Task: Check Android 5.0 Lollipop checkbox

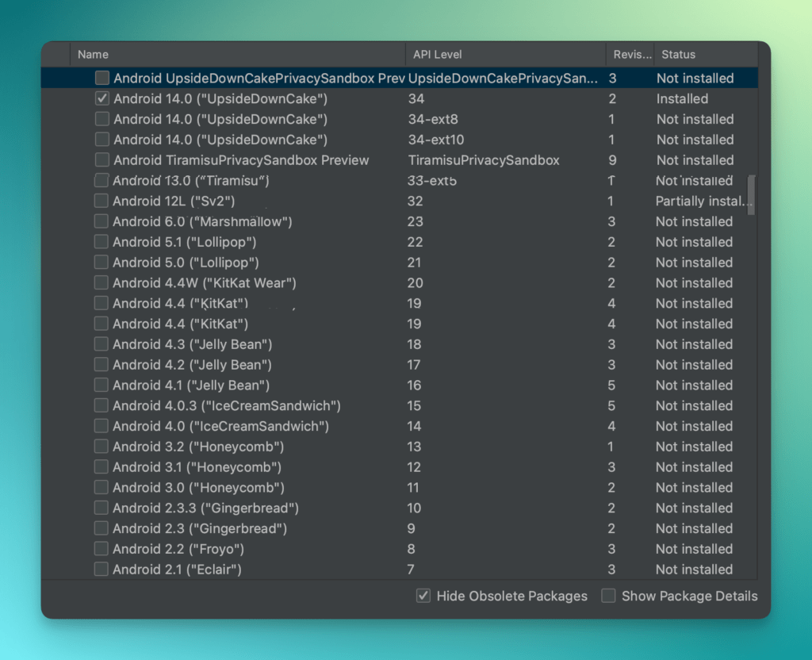Action: pos(101,262)
